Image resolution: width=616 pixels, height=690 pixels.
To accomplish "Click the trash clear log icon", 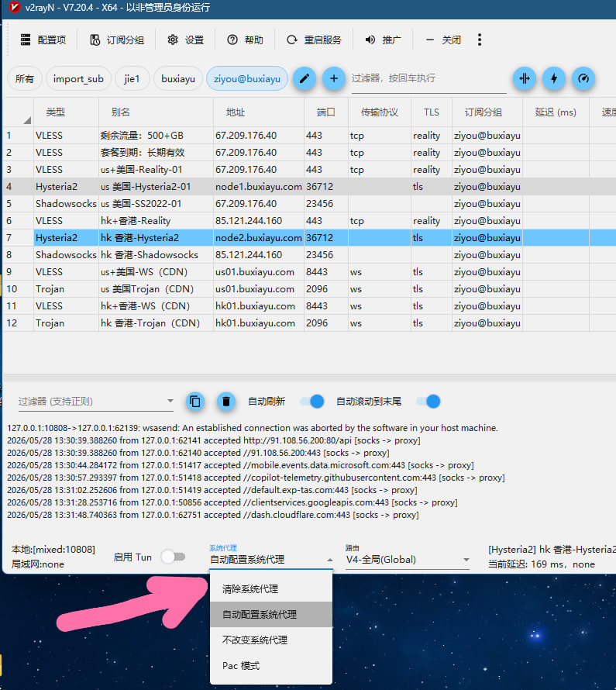I will click(x=226, y=402).
